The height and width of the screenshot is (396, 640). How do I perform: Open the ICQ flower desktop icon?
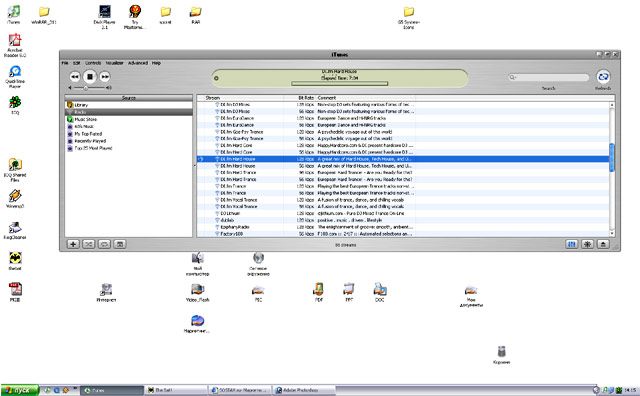15,105
